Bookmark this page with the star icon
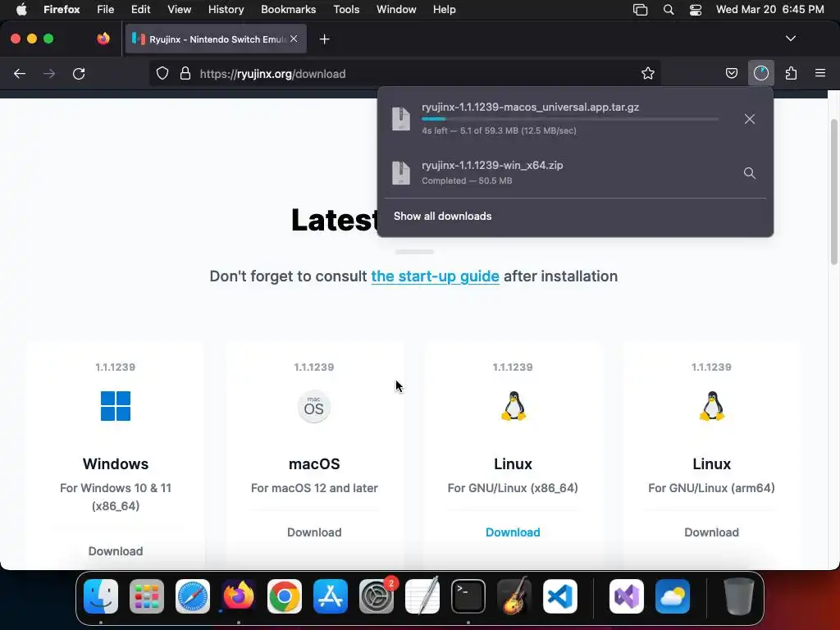 pyautogui.click(x=648, y=73)
